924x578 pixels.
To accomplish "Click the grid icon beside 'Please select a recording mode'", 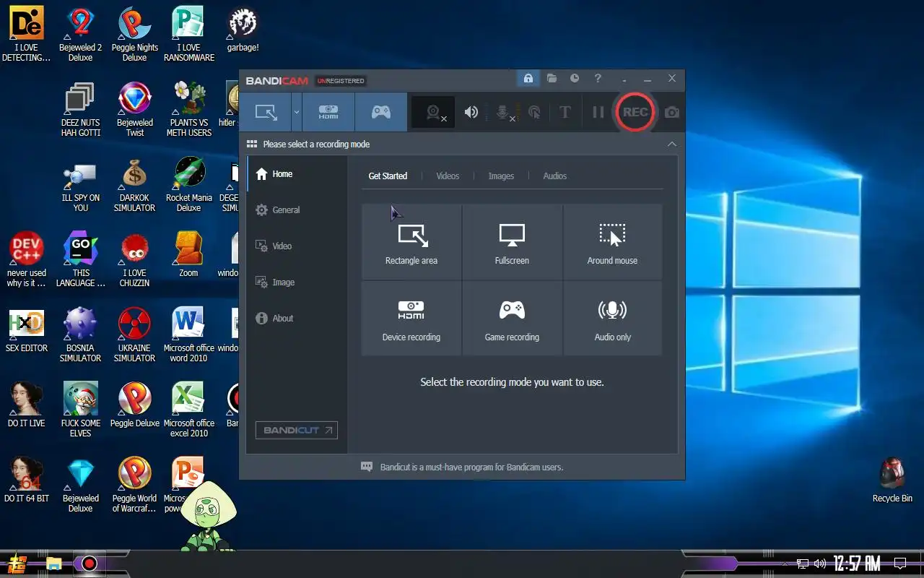I will (x=252, y=144).
